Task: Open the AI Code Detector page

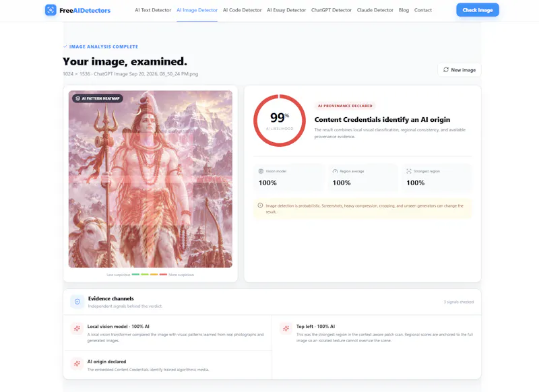Action: (x=242, y=10)
